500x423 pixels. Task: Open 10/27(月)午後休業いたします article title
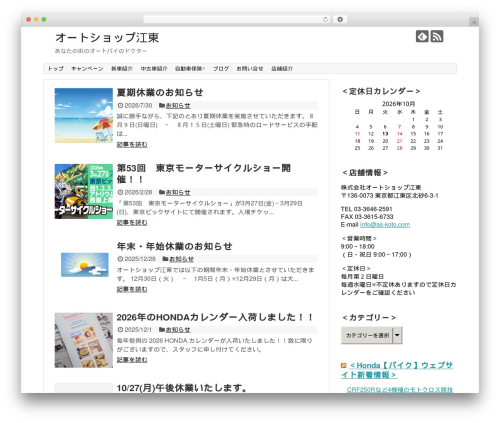coord(182,388)
